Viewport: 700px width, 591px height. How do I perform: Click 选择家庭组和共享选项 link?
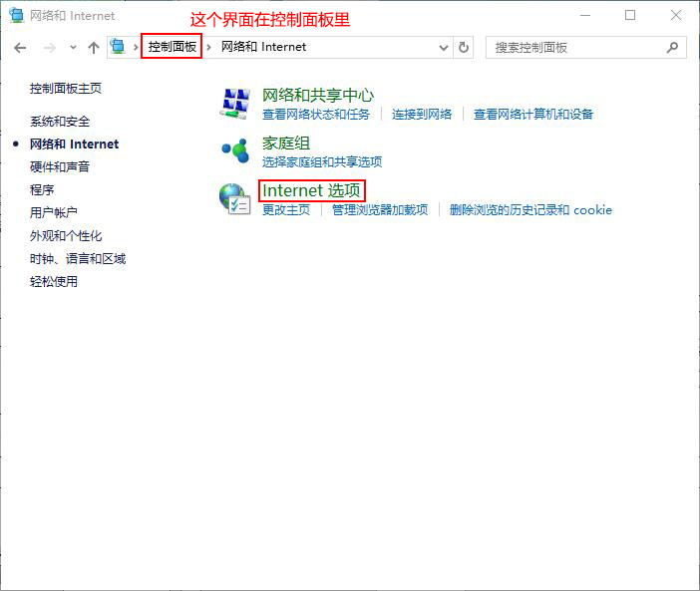pyautogui.click(x=322, y=161)
